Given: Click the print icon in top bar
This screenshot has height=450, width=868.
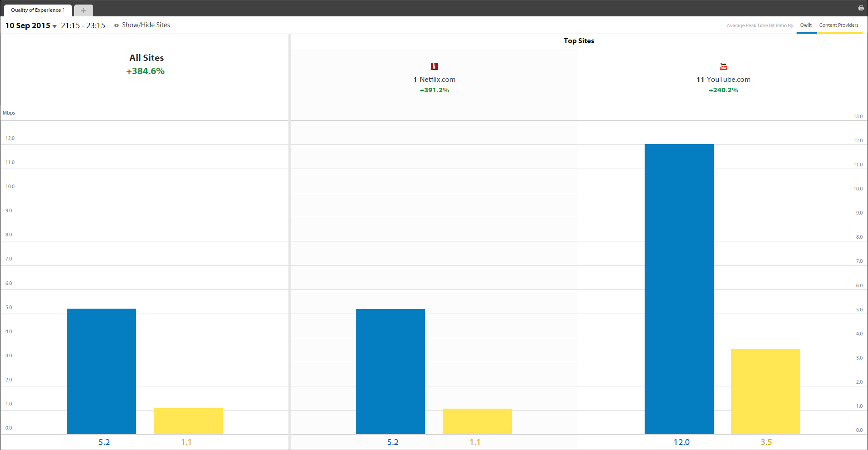Looking at the screenshot, I should [x=861, y=8].
